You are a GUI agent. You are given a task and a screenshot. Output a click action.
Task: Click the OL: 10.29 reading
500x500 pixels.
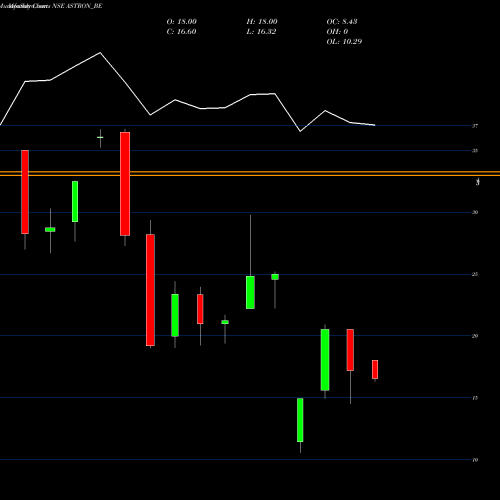[x=344, y=42]
